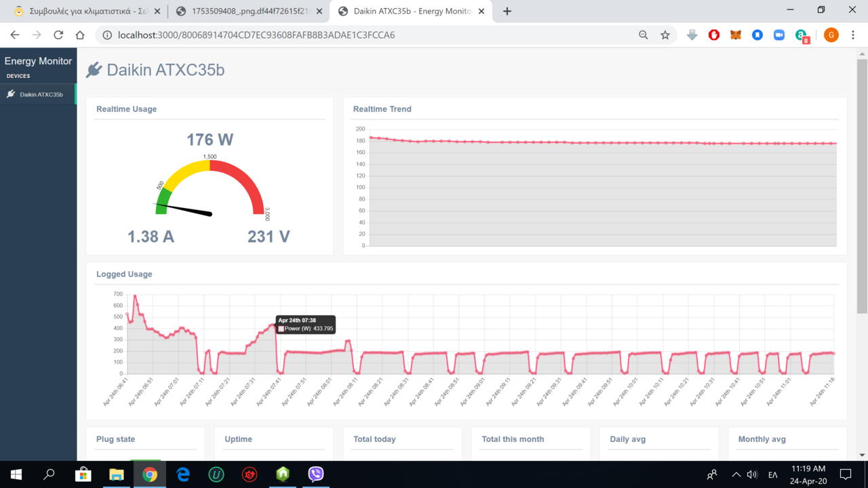Viewport: 868px width, 488px height.
Task: Show hidden system tray icons
Action: point(736,474)
